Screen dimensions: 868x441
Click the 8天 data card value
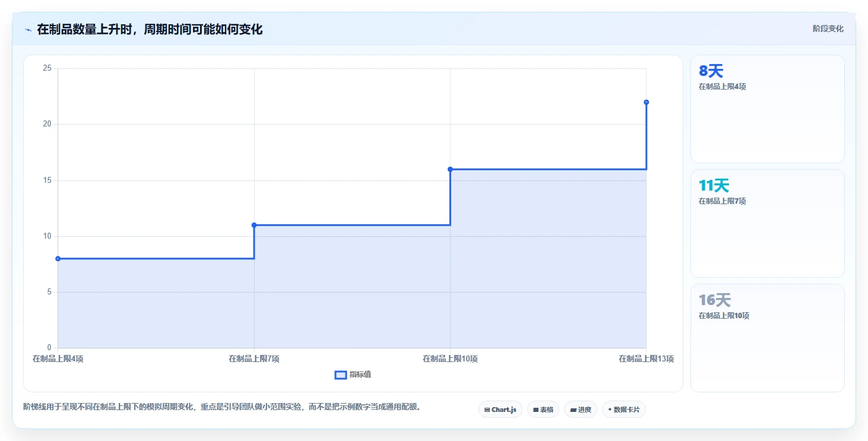click(x=711, y=71)
